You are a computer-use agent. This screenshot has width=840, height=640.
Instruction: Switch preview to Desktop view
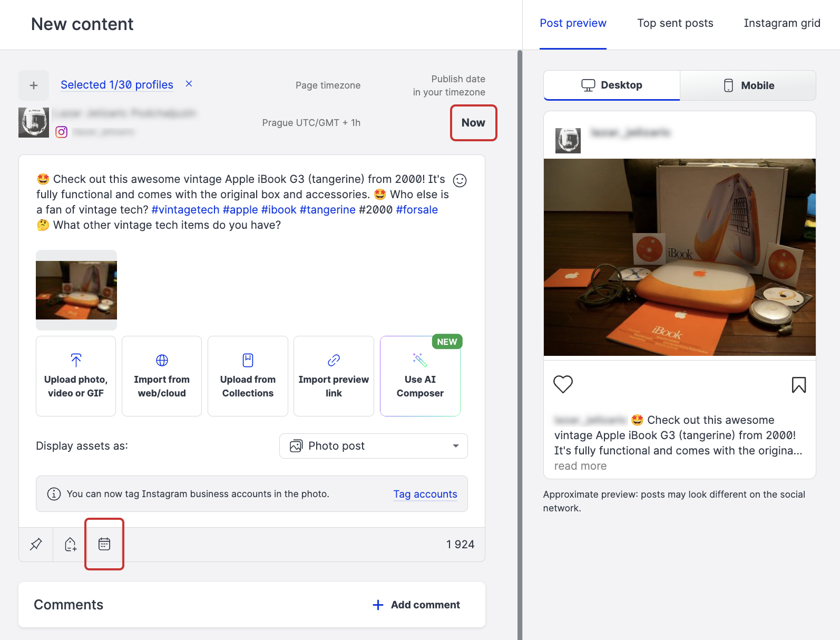coord(611,85)
